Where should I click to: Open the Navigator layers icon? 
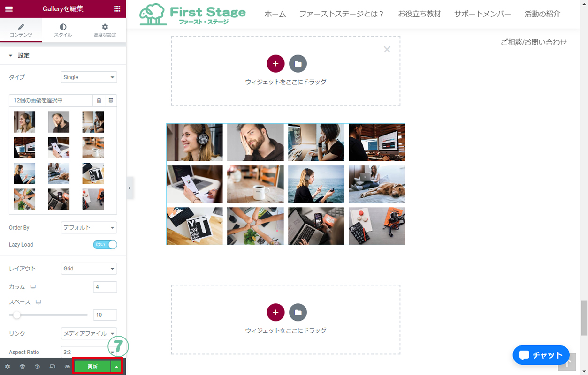pos(23,367)
